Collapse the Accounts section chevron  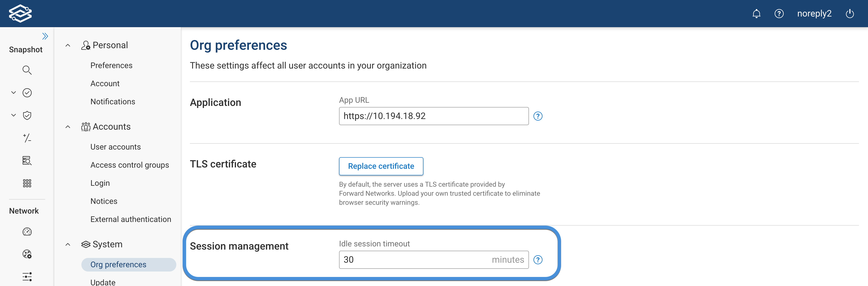click(67, 126)
